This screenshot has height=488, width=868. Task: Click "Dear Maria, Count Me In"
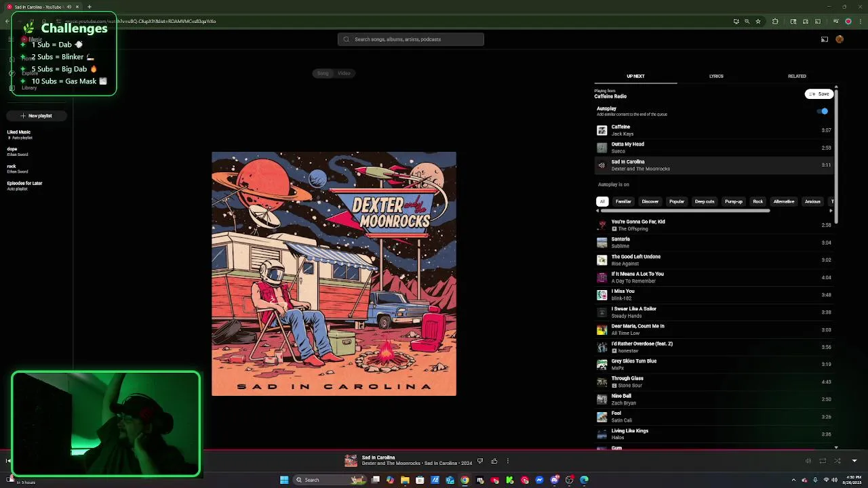pyautogui.click(x=637, y=326)
